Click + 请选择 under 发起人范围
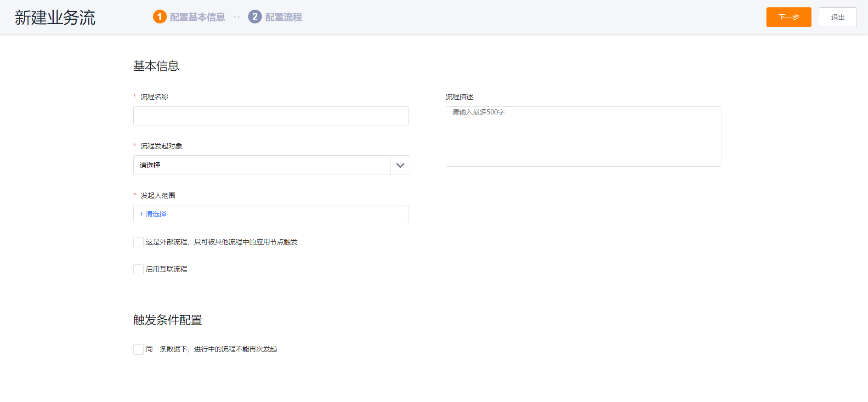The image size is (868, 402). point(153,214)
